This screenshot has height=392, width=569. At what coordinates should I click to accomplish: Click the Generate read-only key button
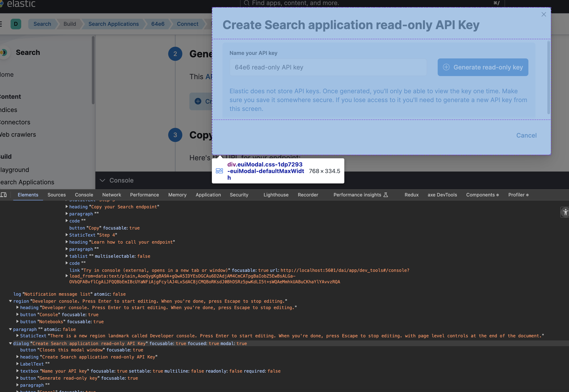pyautogui.click(x=483, y=67)
